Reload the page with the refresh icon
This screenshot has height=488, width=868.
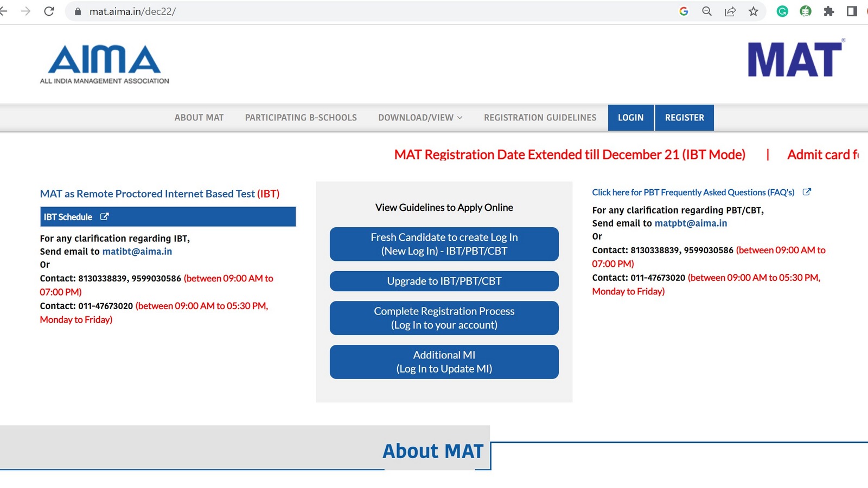[x=49, y=10]
